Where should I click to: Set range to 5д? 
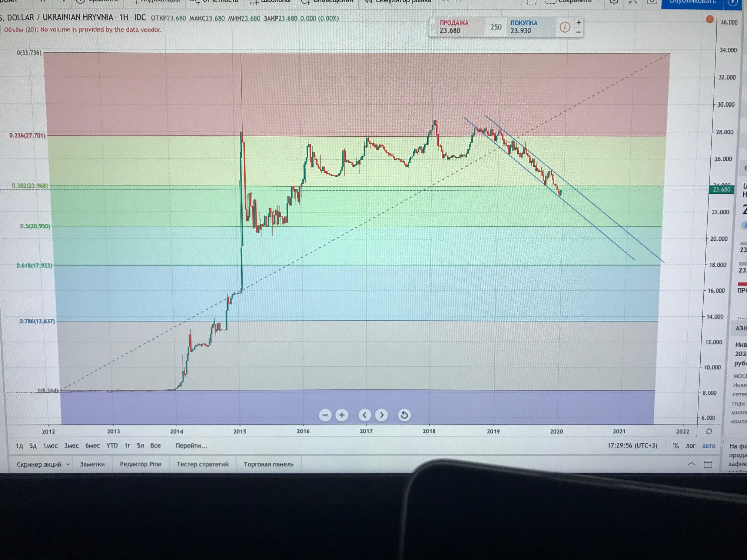(x=33, y=446)
